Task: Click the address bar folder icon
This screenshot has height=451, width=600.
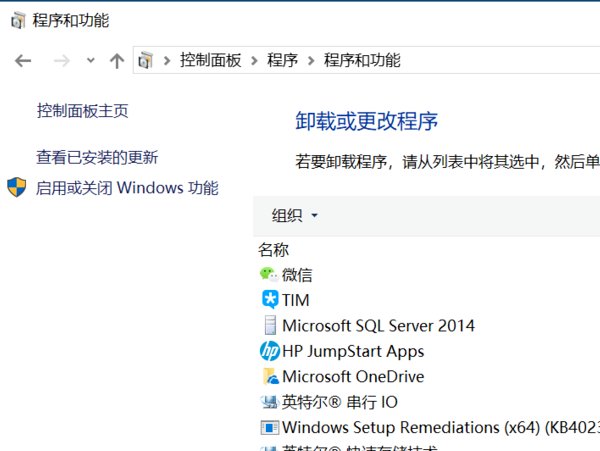Action: click(x=145, y=60)
